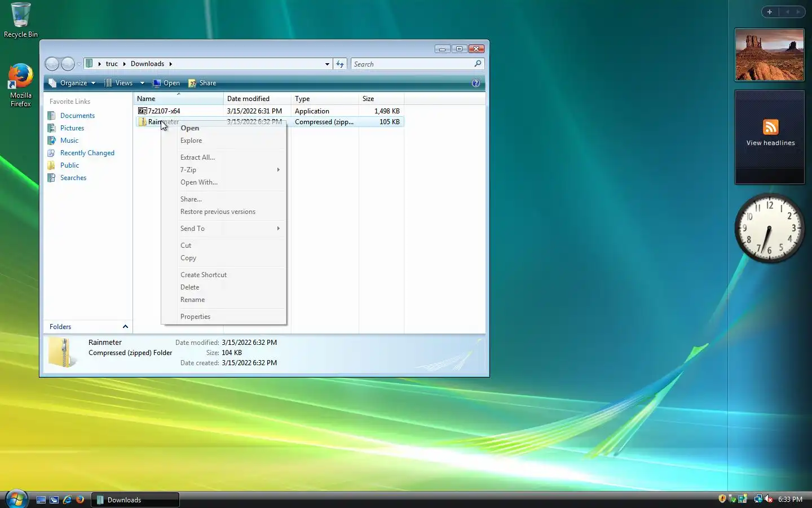Sort files by the Size column header
812x508 pixels.
pos(381,99)
